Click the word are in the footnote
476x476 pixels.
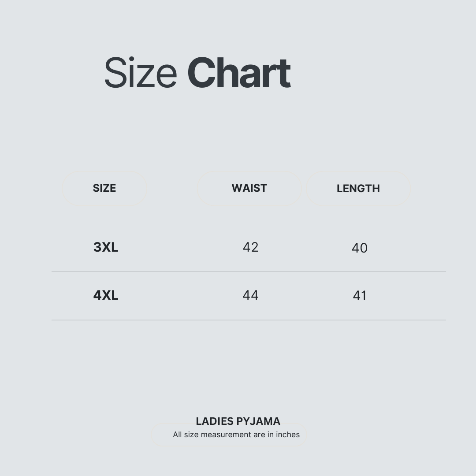click(x=259, y=435)
